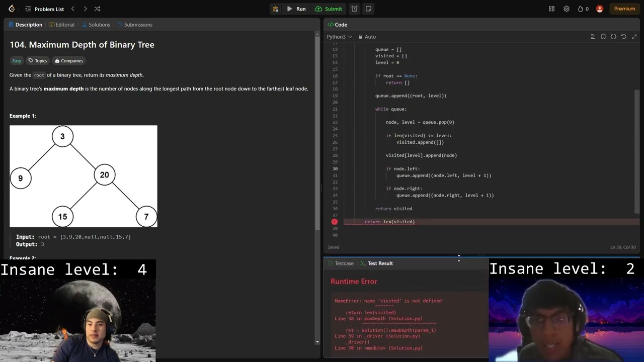Click the bookmark icon in the editor toolbar
Image resolution: width=644 pixels, height=362 pixels.
pos(603,37)
